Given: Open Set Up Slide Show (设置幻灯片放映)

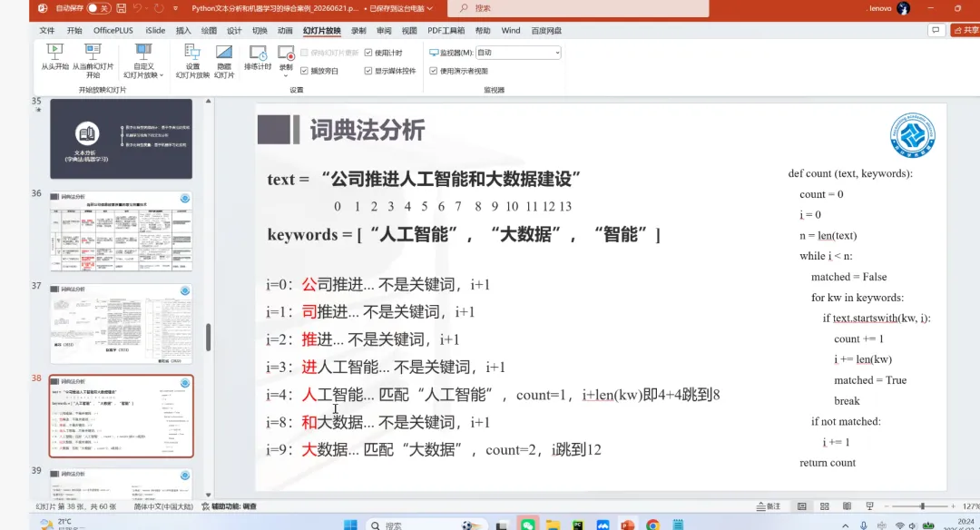Looking at the screenshot, I should [x=192, y=61].
